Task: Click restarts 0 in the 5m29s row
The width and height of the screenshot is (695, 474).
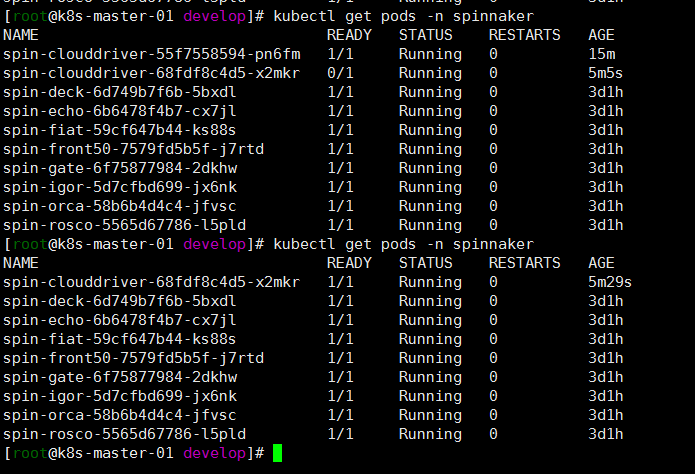Action: pos(493,282)
